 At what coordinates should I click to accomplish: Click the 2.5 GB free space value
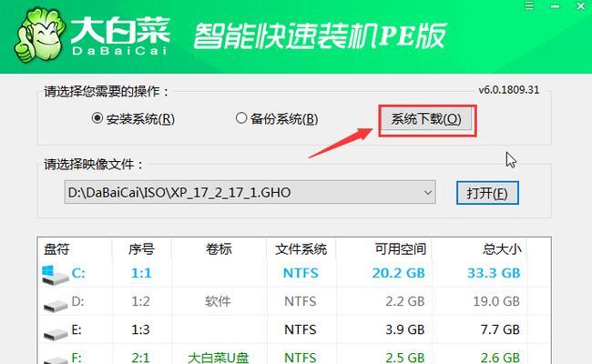click(405, 358)
